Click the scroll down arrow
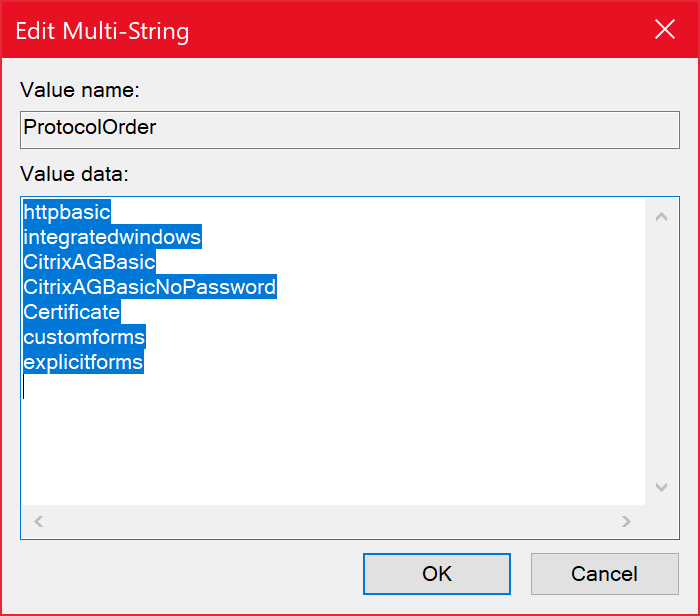This screenshot has width=700, height=616. (661, 487)
